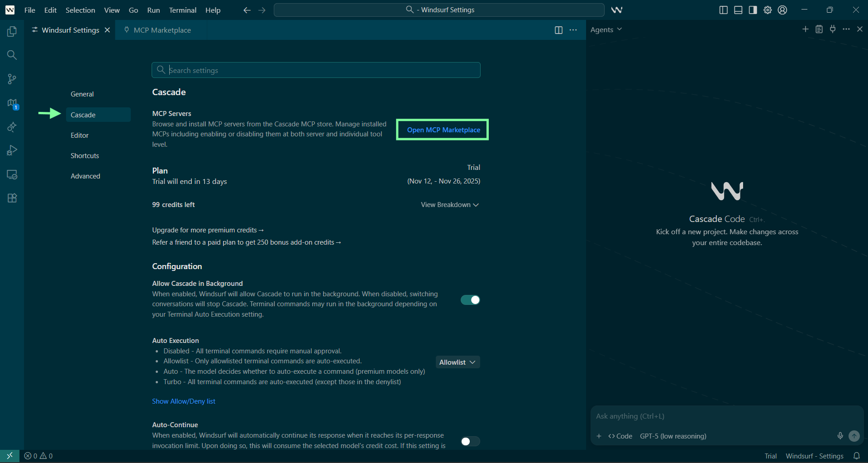This screenshot has height=463, width=868.
Task: Click the Trial status bar item
Action: (771, 456)
